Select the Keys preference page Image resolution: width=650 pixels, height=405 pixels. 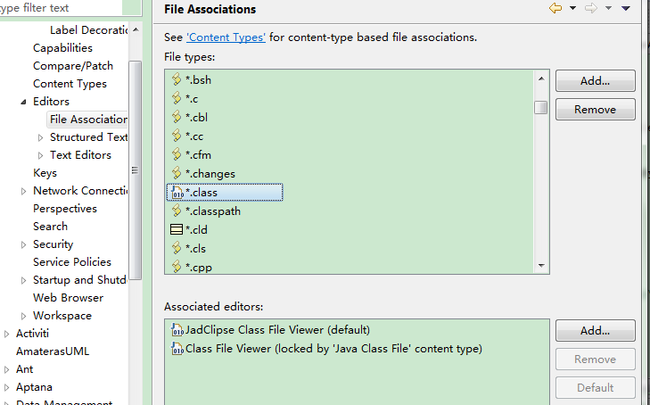click(45, 173)
